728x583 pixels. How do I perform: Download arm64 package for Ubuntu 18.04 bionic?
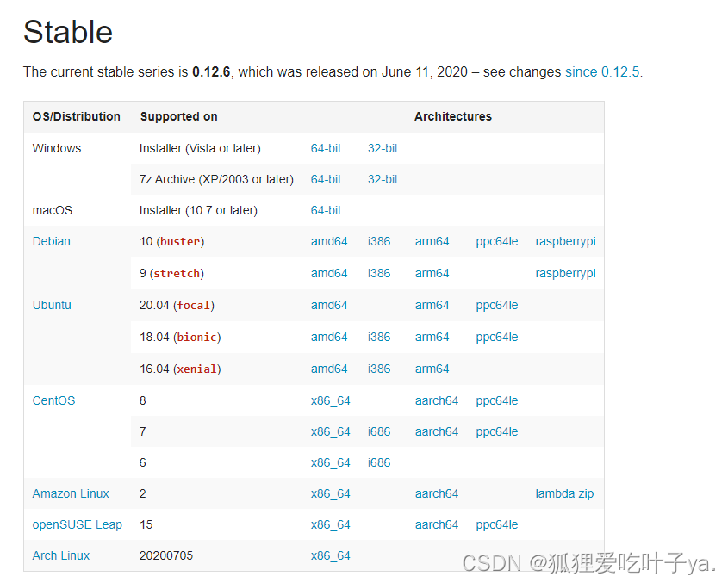coord(432,337)
